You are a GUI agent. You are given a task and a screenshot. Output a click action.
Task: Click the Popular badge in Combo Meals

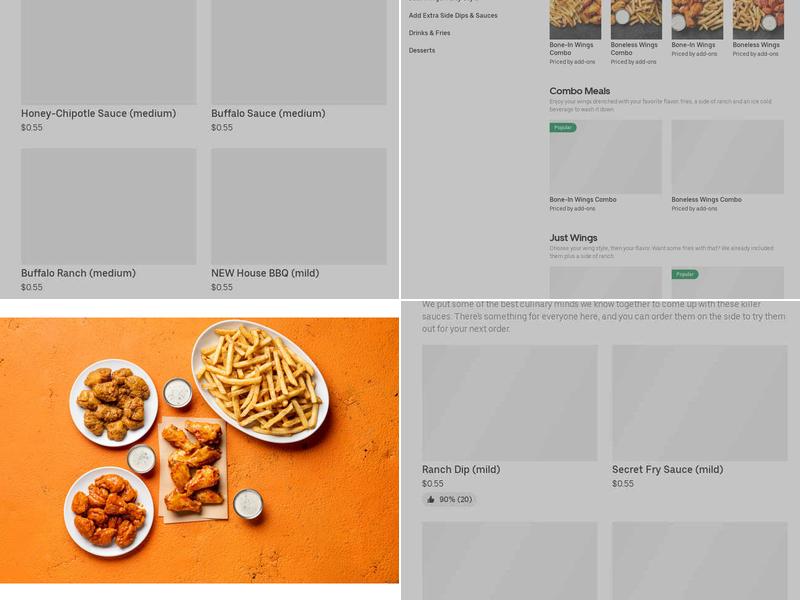point(563,128)
